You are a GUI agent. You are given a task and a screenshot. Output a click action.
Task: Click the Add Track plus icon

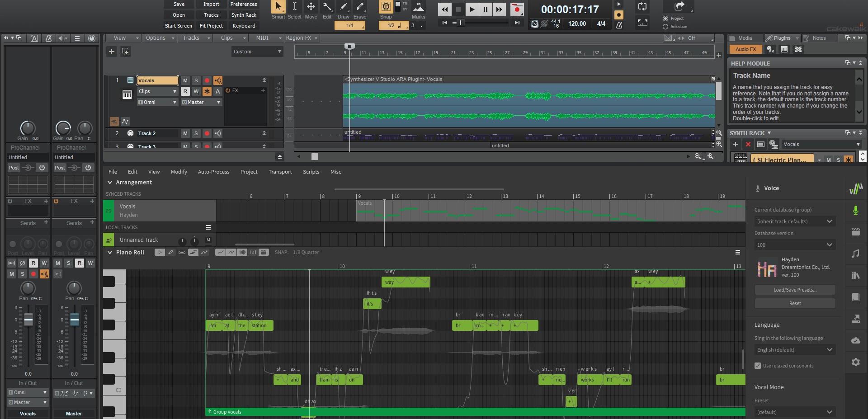tap(112, 52)
